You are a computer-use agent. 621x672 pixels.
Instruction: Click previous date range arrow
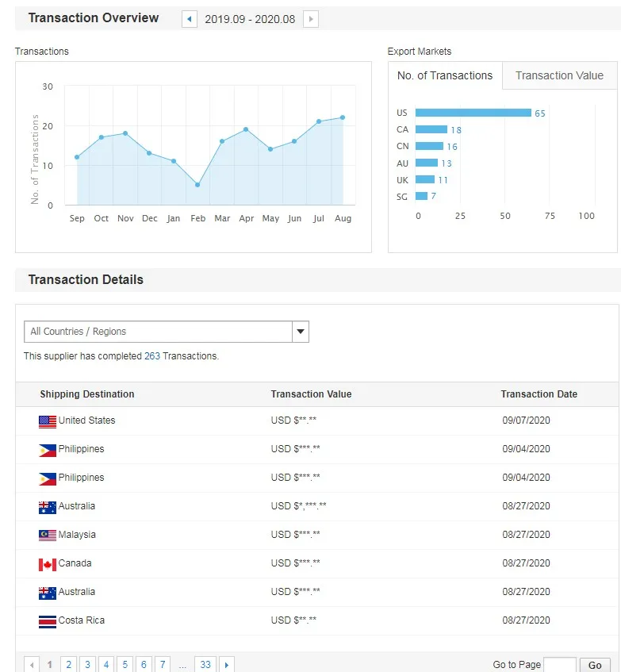[190, 19]
